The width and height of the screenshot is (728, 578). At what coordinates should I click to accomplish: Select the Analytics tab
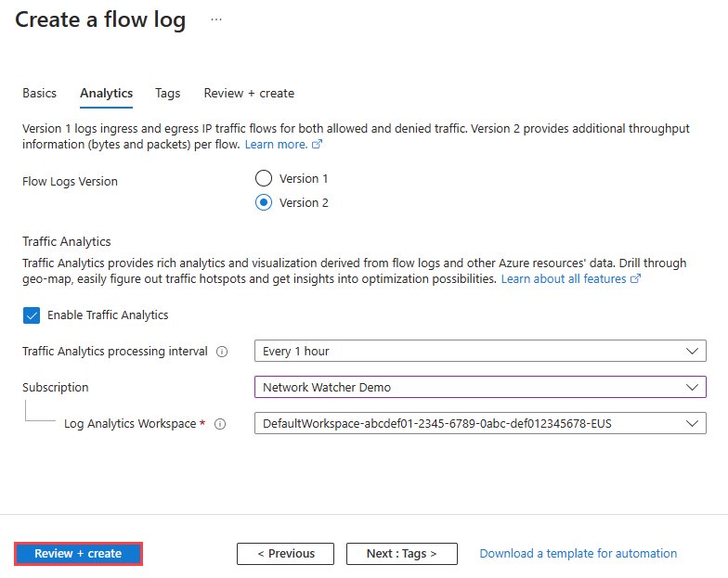(106, 94)
